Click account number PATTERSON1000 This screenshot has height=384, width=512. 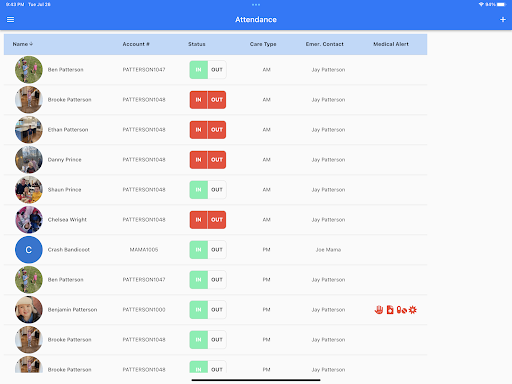[x=144, y=310]
